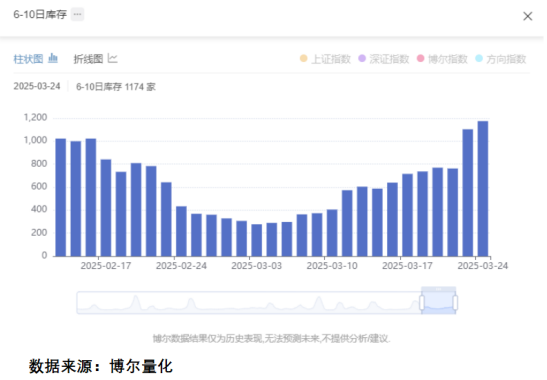The width and height of the screenshot is (547, 380).
Task: Click the 2025-02-24 x-axis label
Action: (181, 266)
